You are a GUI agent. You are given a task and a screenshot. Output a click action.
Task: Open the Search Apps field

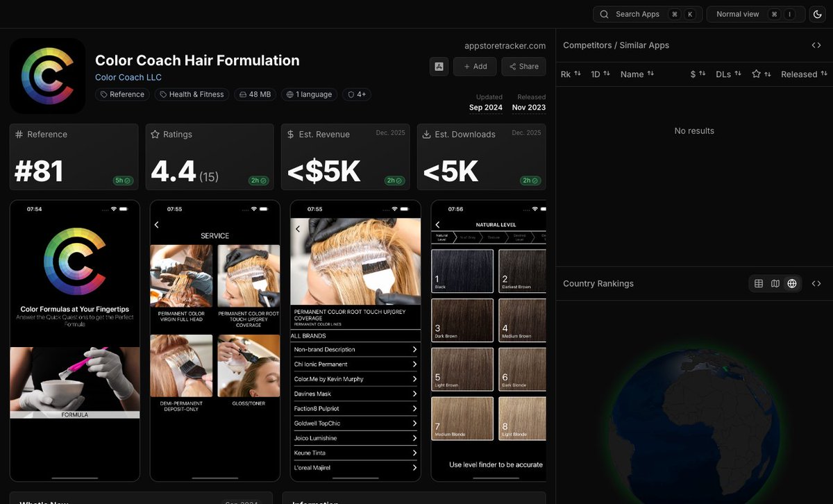pos(647,14)
